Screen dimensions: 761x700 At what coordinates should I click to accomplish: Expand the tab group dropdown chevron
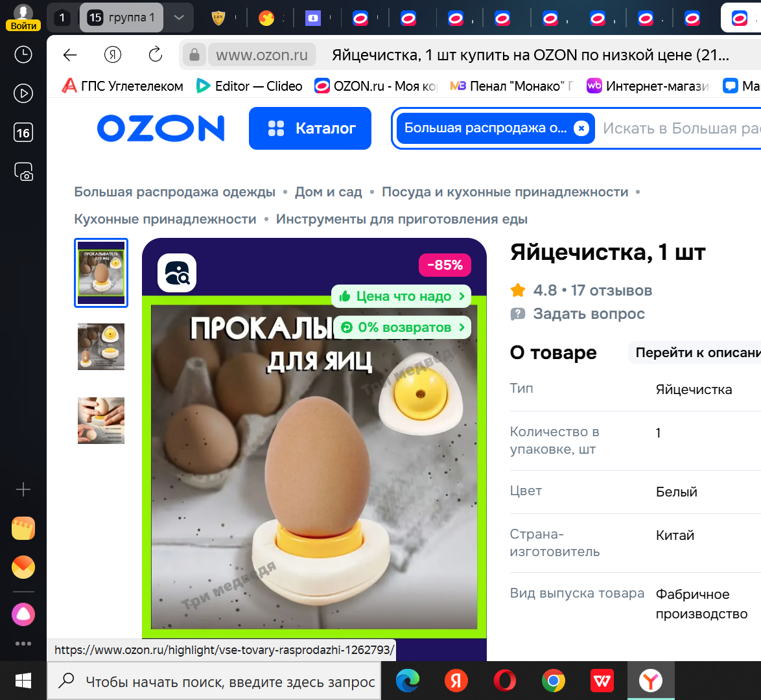[x=179, y=17]
